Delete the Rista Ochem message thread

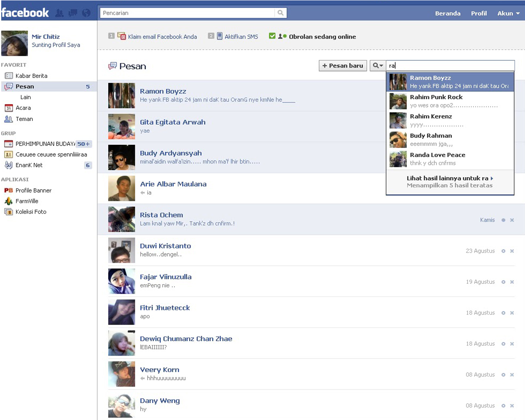[x=512, y=220]
